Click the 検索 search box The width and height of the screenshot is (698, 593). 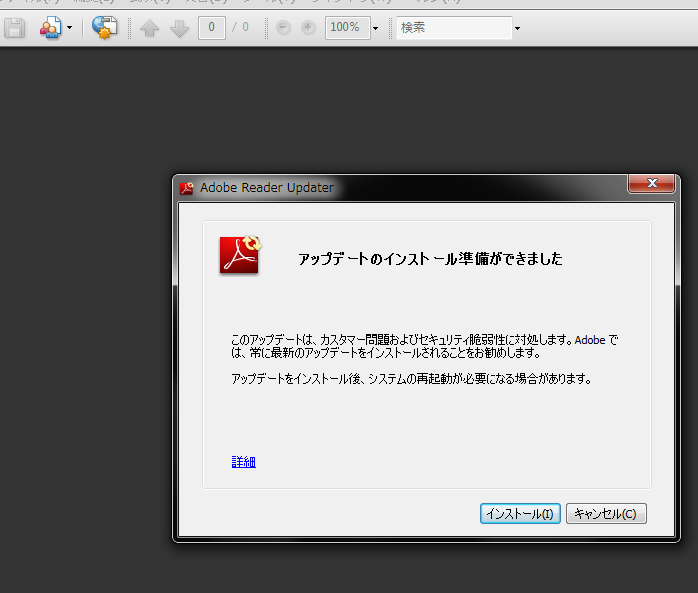454,28
